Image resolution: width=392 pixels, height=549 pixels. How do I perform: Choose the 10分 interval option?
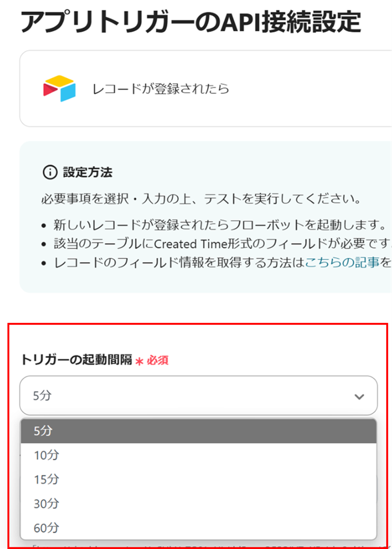47,455
